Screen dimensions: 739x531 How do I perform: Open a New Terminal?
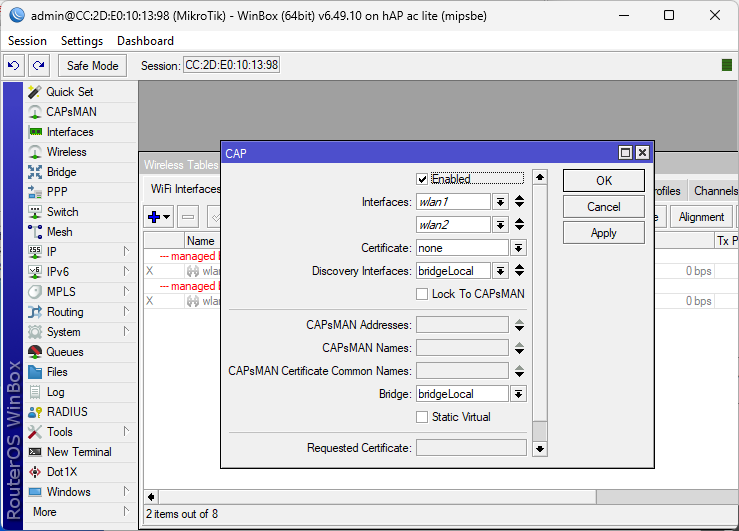pos(80,452)
